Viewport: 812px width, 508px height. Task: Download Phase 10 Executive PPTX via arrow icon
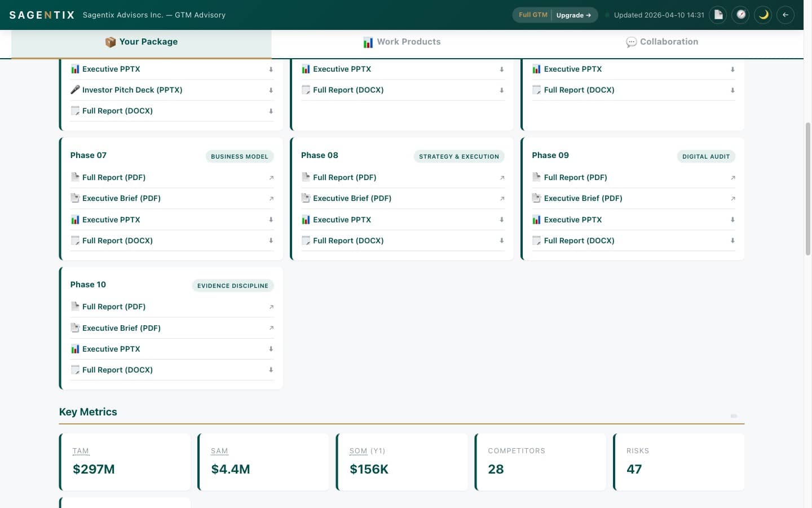pyautogui.click(x=271, y=349)
